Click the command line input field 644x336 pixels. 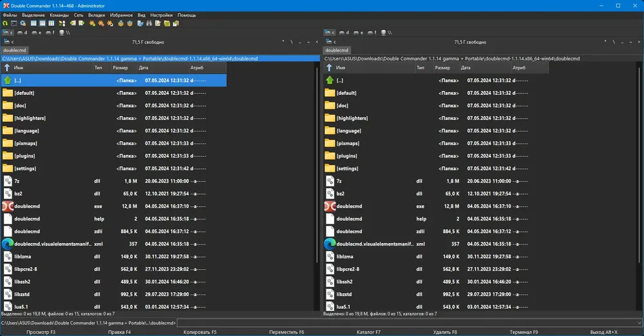click(406, 323)
